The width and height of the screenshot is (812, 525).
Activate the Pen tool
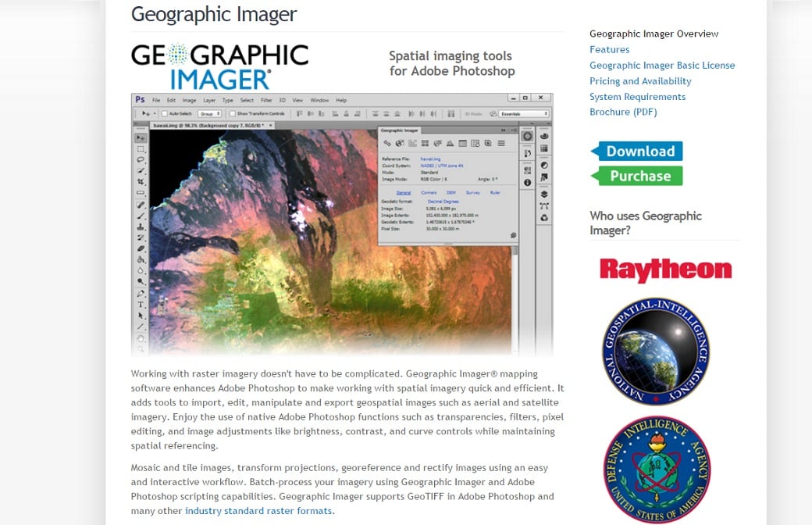pyautogui.click(x=141, y=293)
